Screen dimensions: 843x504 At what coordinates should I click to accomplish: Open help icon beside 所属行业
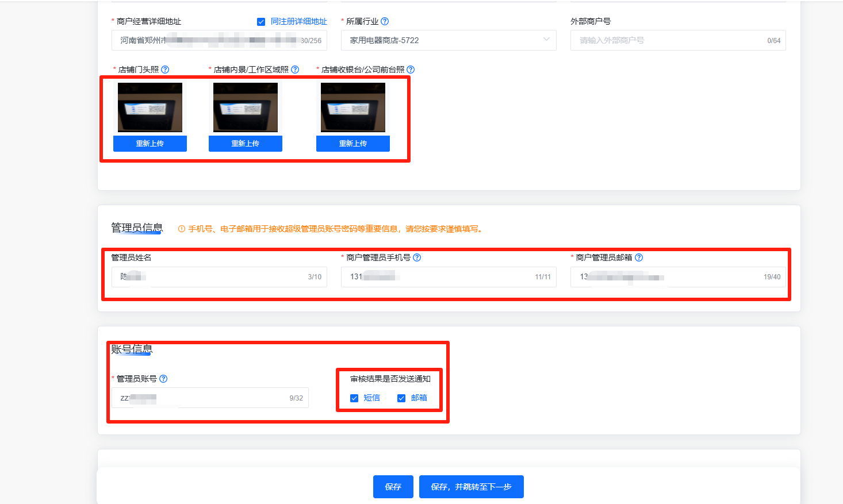(385, 21)
